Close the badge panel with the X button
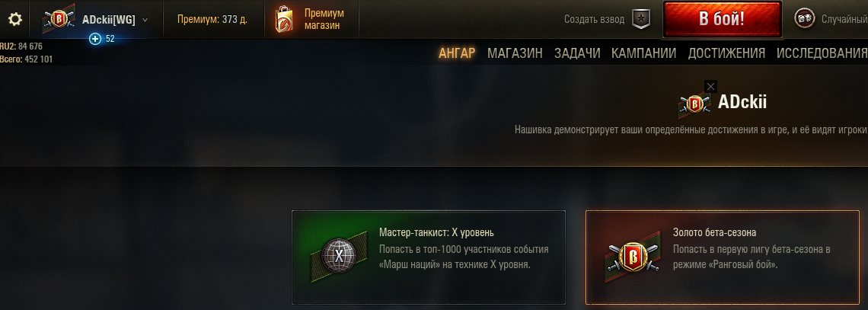 click(x=711, y=86)
